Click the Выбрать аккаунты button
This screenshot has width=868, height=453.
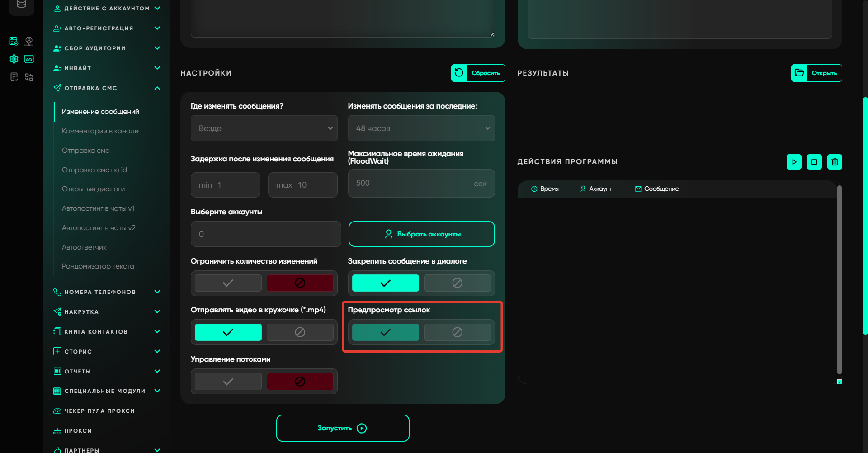(x=421, y=234)
